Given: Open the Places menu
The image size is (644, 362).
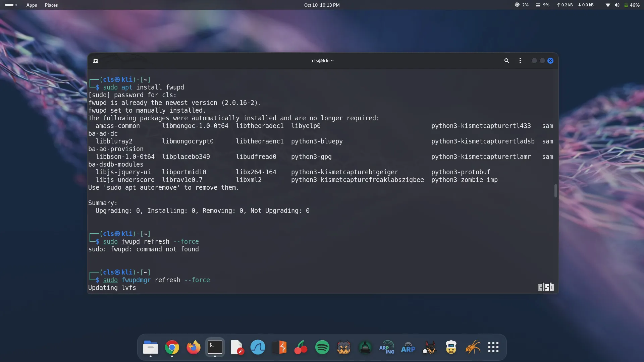Looking at the screenshot, I should tap(51, 5).
